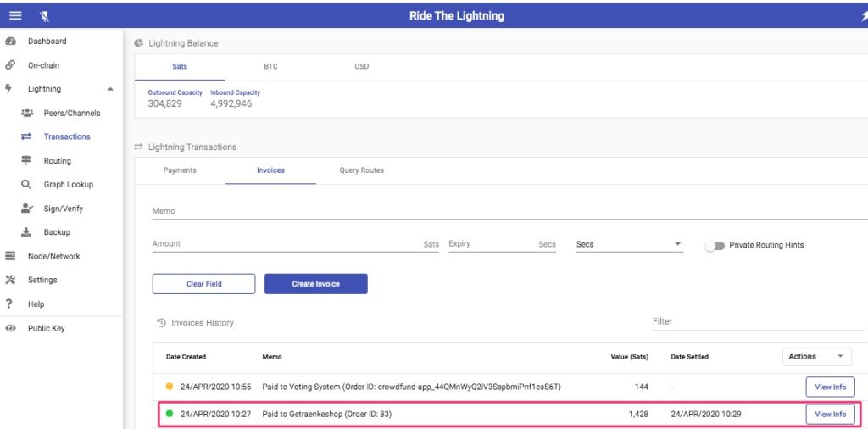Screen dimensions: 868x429
Task: Click the Lightning Balance pie chart icon
Action: point(139,43)
